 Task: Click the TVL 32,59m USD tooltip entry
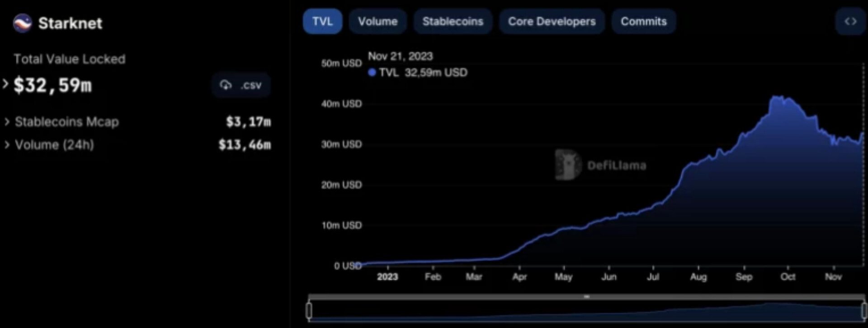tap(418, 72)
